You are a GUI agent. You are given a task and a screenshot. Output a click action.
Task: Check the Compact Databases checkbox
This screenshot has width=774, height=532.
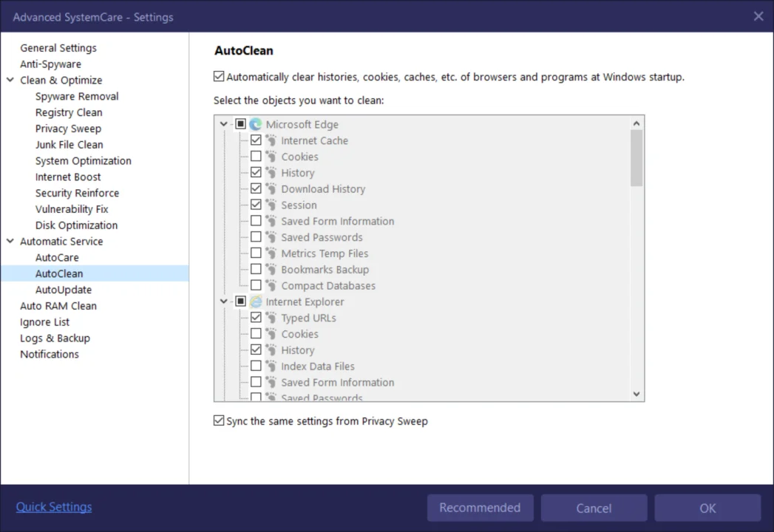coord(256,284)
